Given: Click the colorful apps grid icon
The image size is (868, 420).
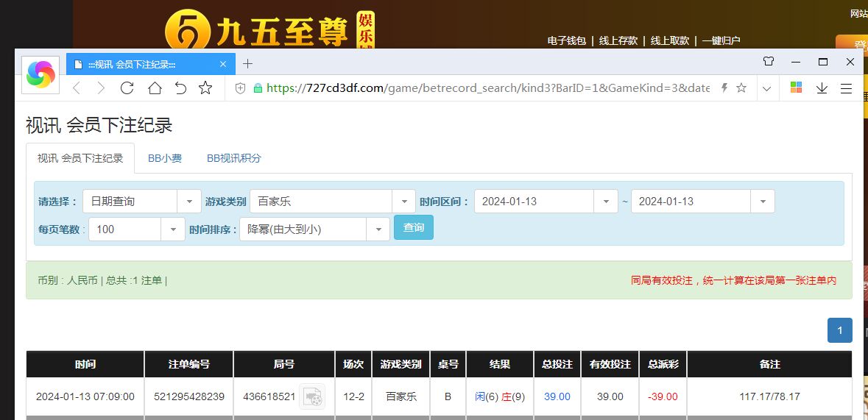Looking at the screenshot, I should (796, 88).
